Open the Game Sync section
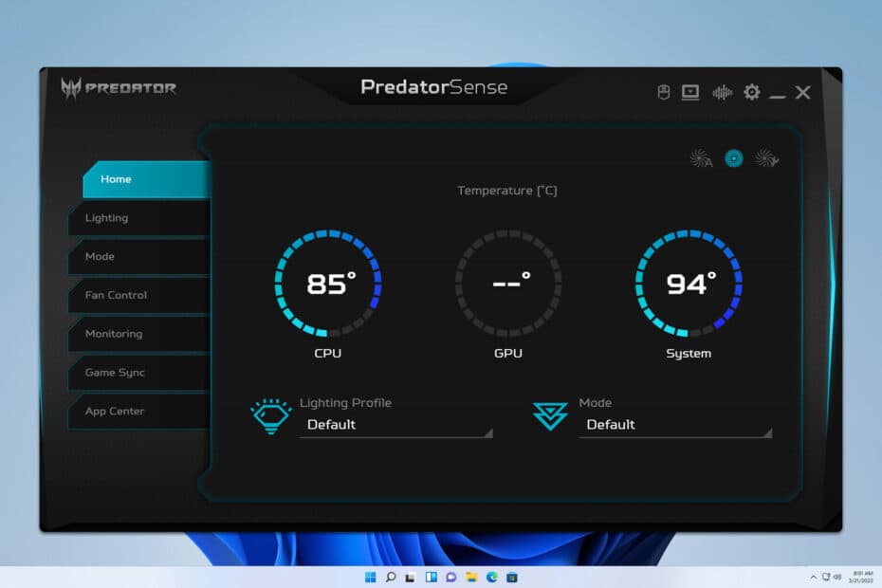Viewport: 882px width, 588px height. (114, 373)
